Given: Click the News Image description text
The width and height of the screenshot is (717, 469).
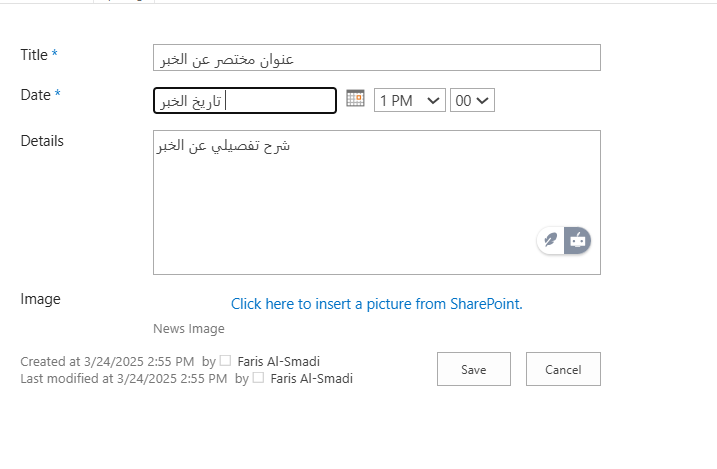Looking at the screenshot, I should [189, 329].
